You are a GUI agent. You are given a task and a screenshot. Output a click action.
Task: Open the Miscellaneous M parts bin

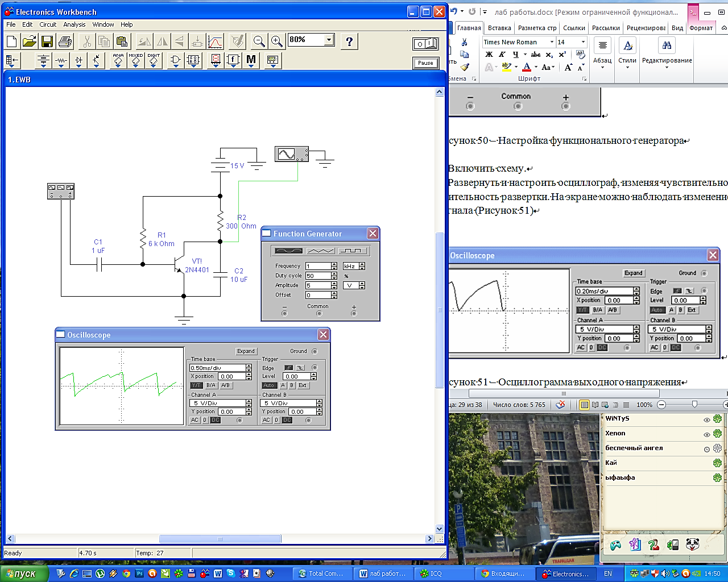(251, 60)
